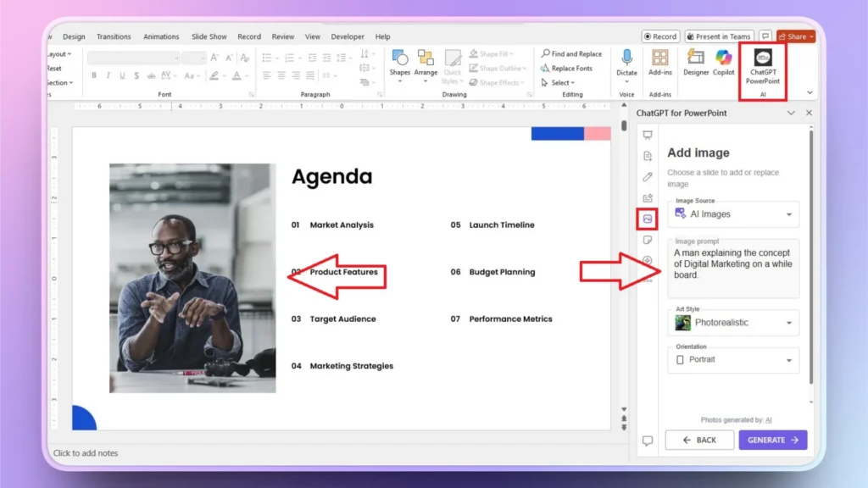Open the Developer tab

347,36
